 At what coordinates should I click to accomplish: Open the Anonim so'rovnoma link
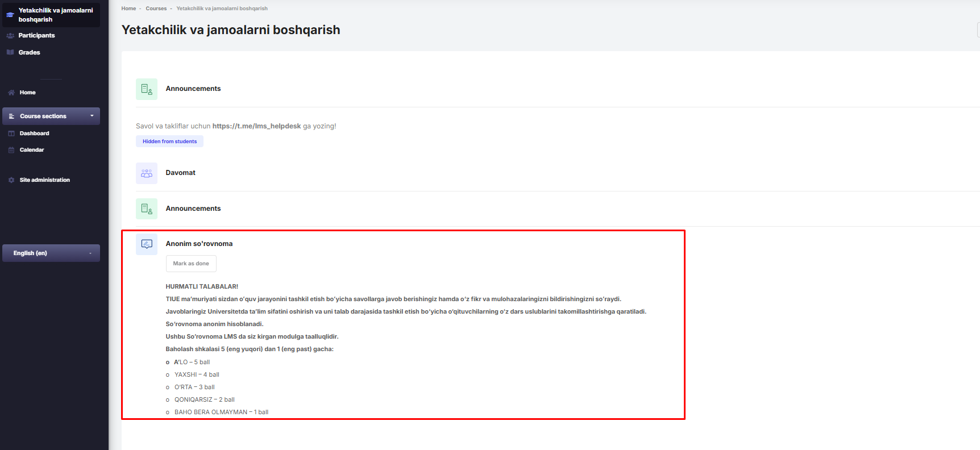199,244
